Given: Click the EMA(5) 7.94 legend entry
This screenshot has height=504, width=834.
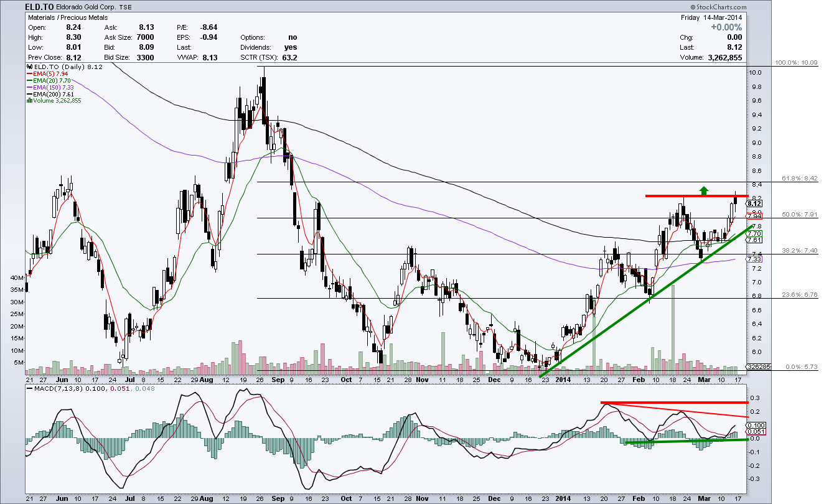Looking at the screenshot, I should 49,73.
